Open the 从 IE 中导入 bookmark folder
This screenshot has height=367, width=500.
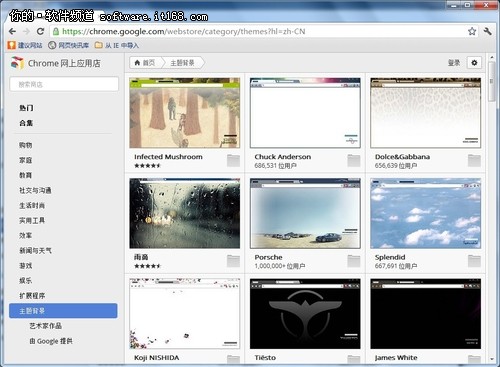click(117, 45)
